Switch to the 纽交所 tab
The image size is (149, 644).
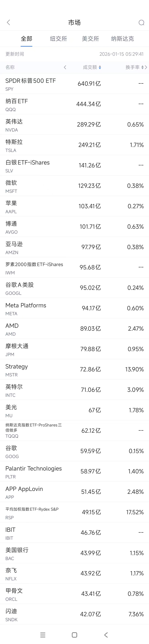click(58, 39)
